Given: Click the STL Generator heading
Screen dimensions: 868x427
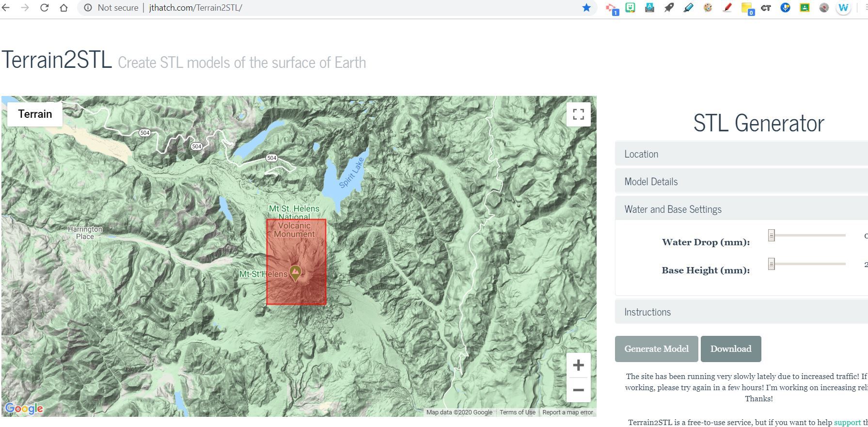Looking at the screenshot, I should click(x=758, y=123).
